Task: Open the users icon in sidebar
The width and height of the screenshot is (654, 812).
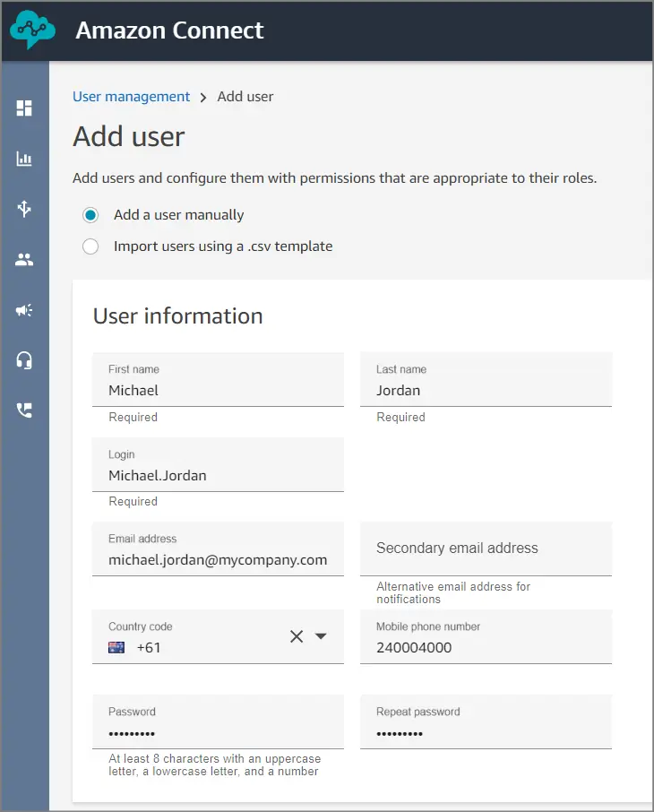Action: (x=24, y=260)
